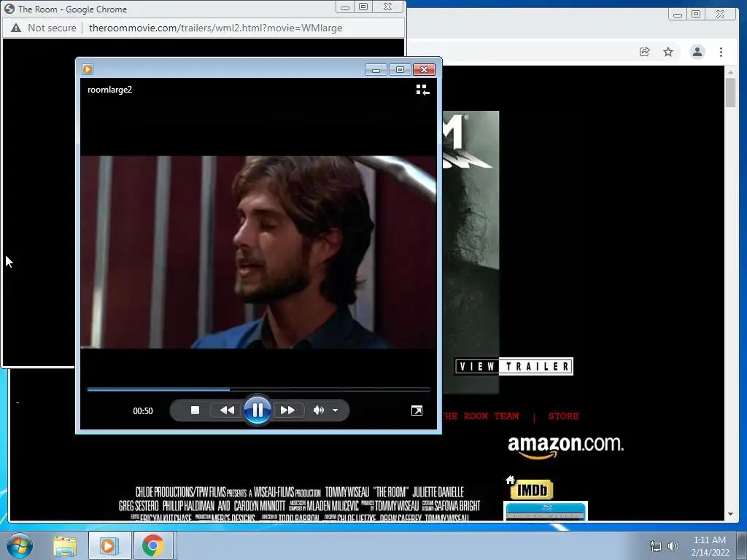Maximize the background Chrome window
The image size is (747, 560).
click(x=696, y=15)
